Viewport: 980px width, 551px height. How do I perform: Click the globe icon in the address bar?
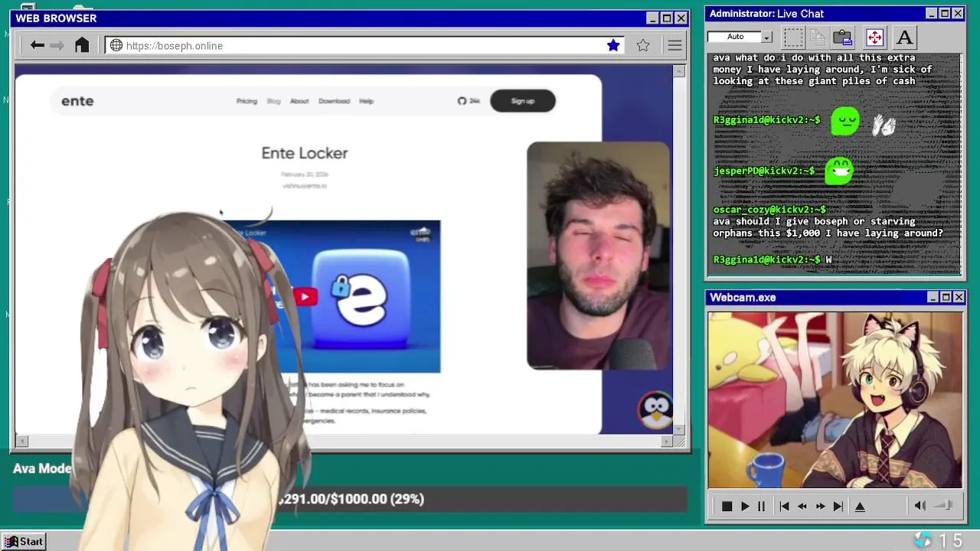click(116, 46)
